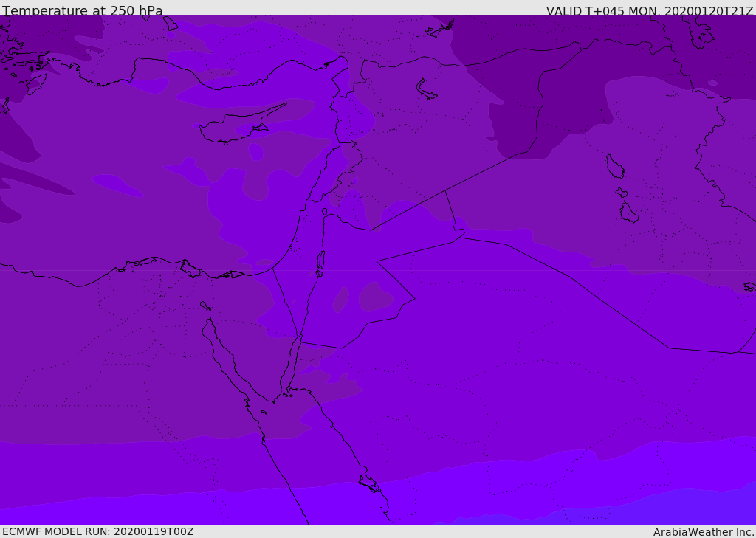The height and width of the screenshot is (538, 756).
Task: Click the 'ArabiaWeather Inc' credit text
Action: coord(703,532)
